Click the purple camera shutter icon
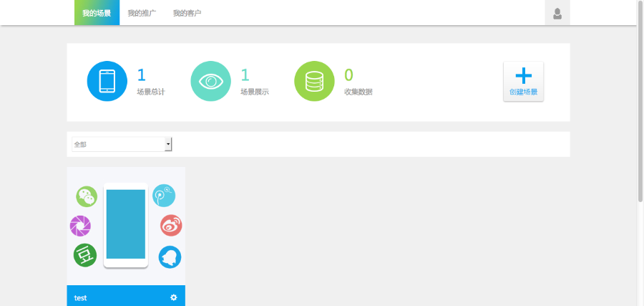The image size is (644, 306). click(x=80, y=226)
